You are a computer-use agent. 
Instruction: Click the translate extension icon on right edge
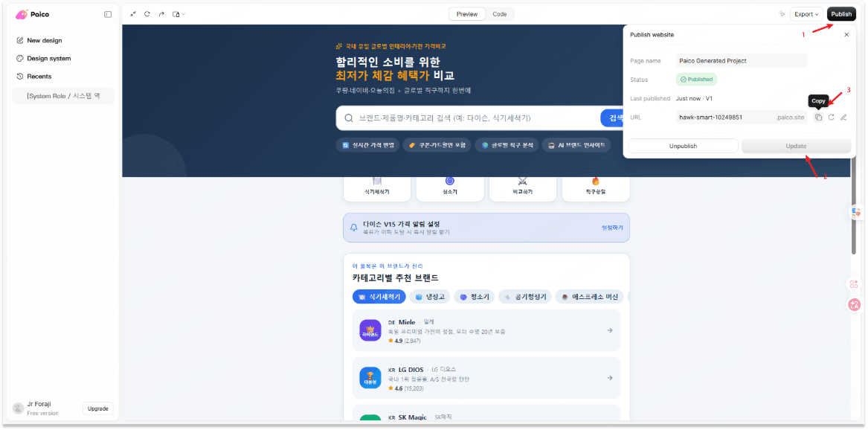(x=856, y=213)
